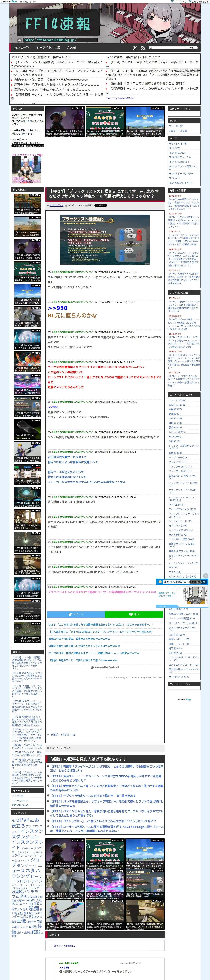Screen dimensions: 210x980
Task: Click the >>986 anchor in post 987
Action: (x=53, y=407)
